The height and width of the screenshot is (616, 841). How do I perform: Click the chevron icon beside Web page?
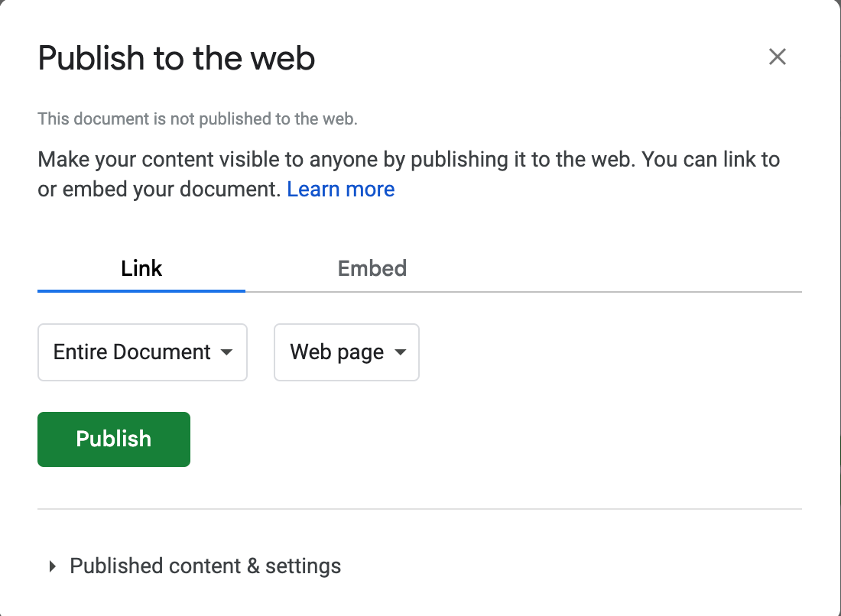click(401, 352)
